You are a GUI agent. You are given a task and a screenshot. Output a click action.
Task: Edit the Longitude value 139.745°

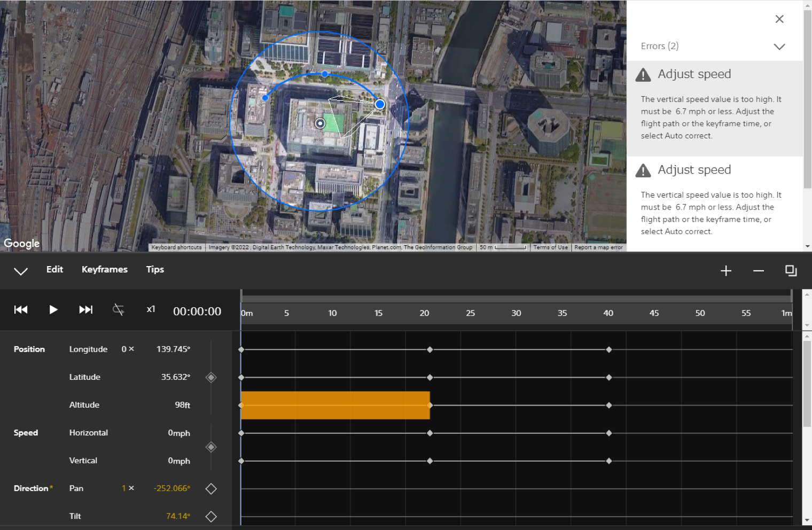tap(173, 349)
